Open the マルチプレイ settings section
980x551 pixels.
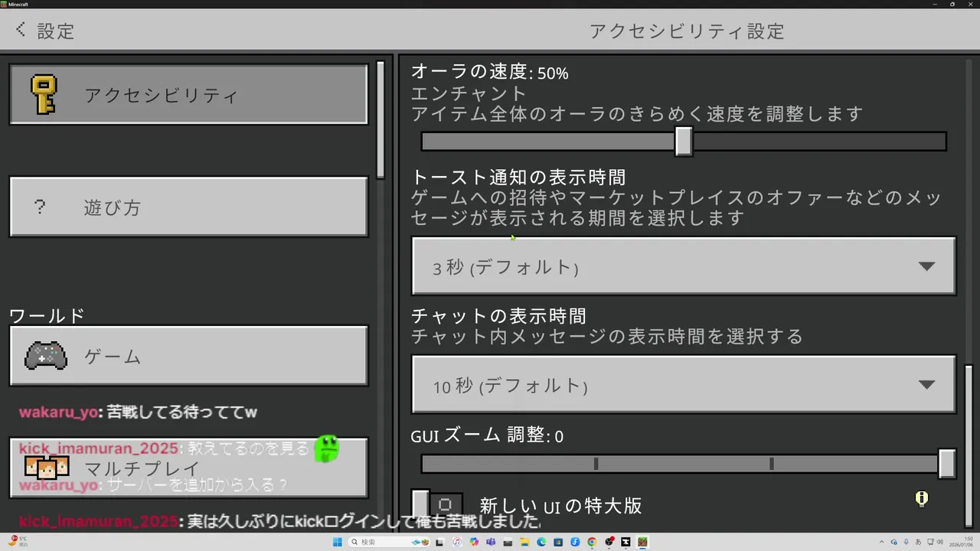188,468
